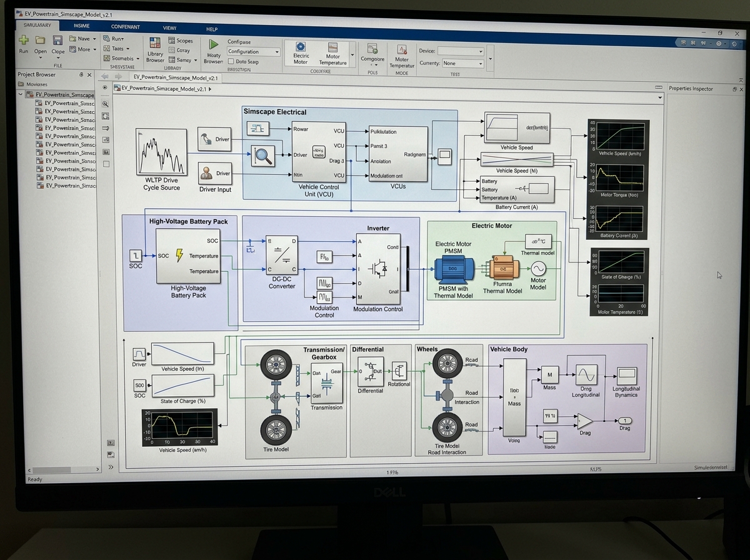
Task: Select the DC-DC Converter block
Action: click(x=281, y=254)
